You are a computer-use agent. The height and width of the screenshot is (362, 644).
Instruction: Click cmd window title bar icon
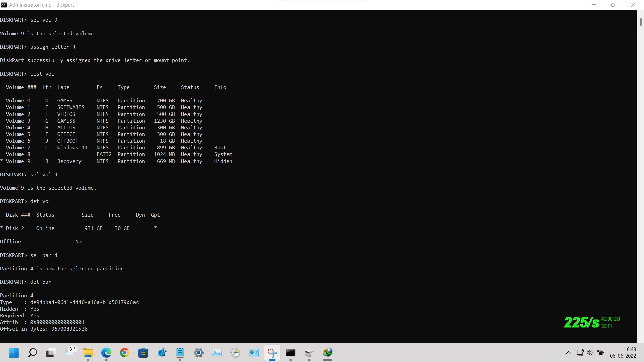click(x=4, y=5)
